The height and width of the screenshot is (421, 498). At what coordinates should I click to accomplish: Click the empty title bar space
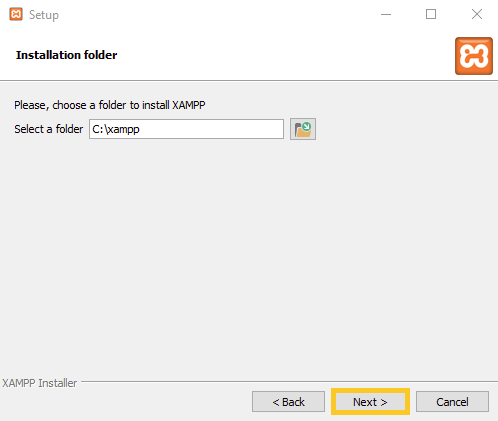point(217,14)
